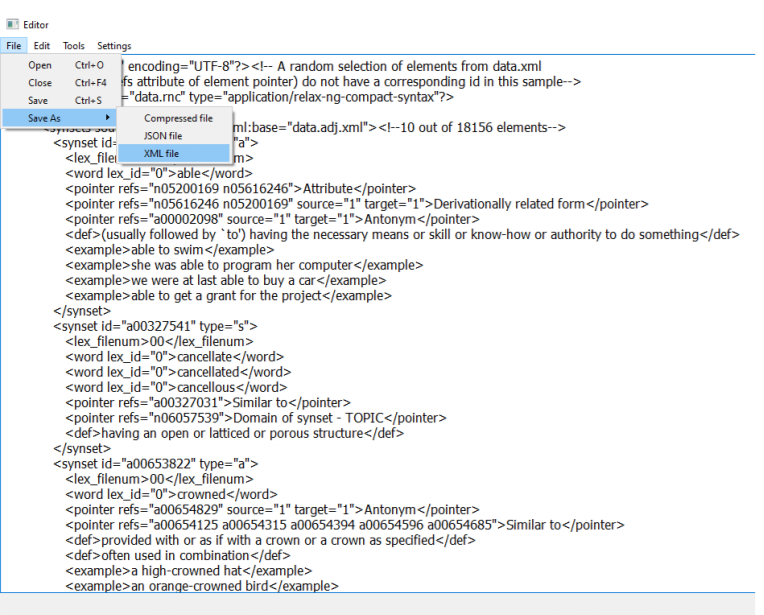Click the word 'cancellated' line
764x615 pixels.
[178, 372]
